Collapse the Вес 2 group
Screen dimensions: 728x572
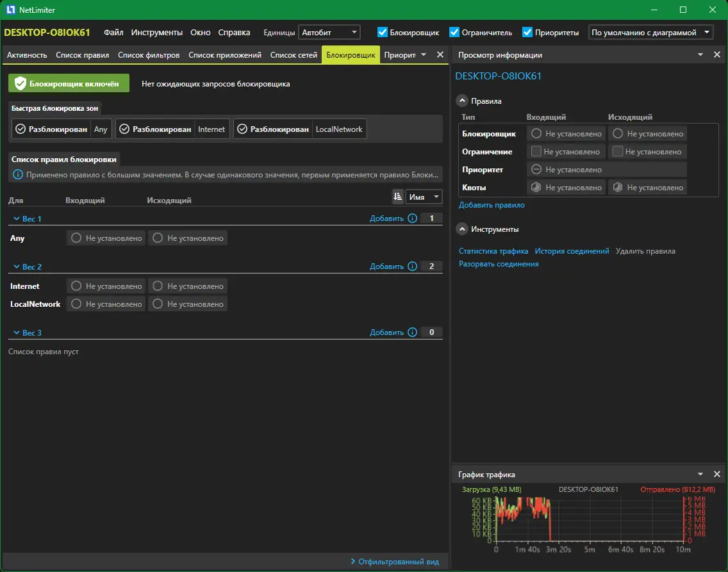17,266
